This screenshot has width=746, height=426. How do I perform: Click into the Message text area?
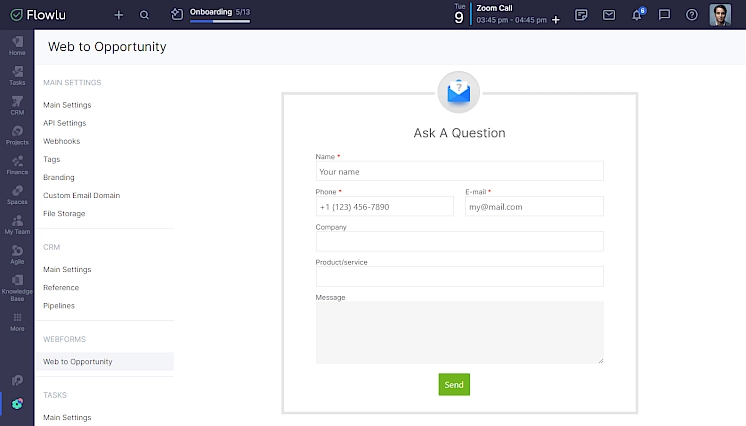(459, 332)
